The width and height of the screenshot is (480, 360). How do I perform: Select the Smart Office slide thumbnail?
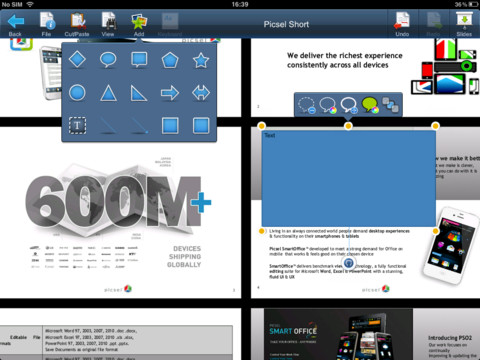pyautogui.click(x=365, y=334)
